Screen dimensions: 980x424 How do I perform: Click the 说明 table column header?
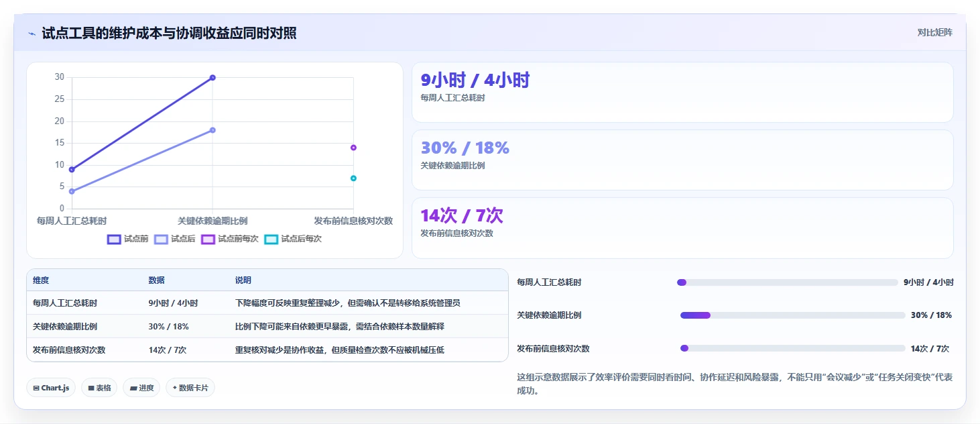coord(243,280)
